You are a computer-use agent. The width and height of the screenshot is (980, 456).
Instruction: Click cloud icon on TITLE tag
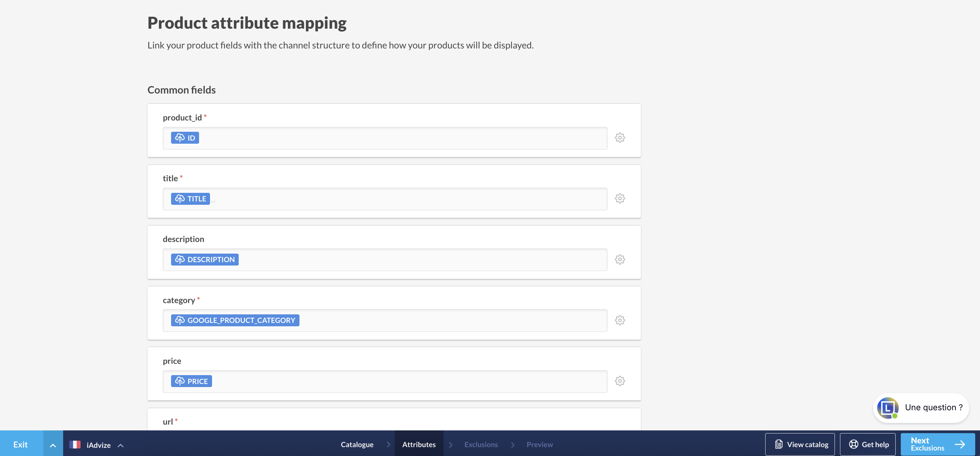click(180, 199)
